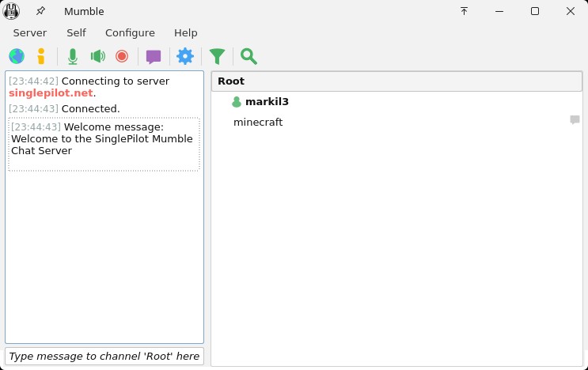Open the Help menu
Viewport: 588px width, 370px height.
(185, 33)
